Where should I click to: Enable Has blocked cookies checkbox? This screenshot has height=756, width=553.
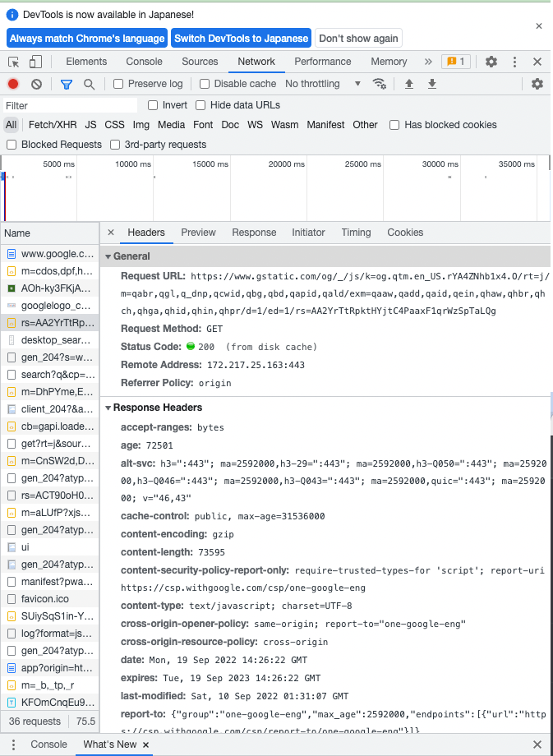pos(394,125)
